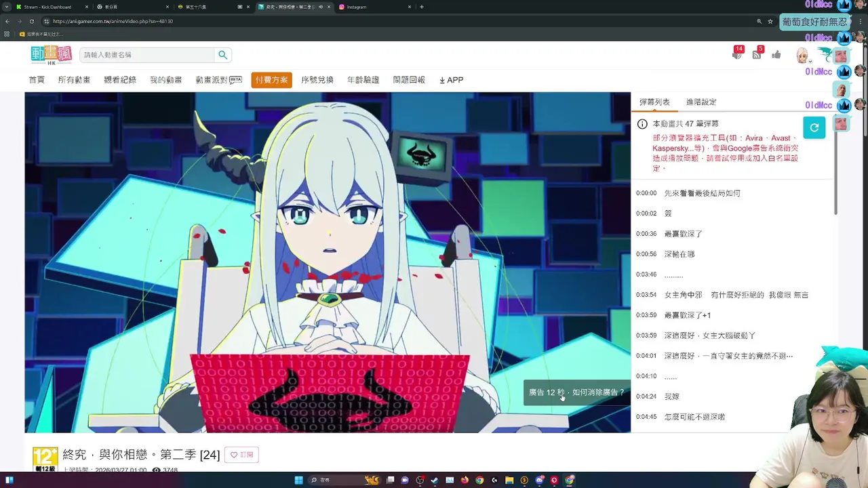Go to 首頁 in the site navigation
The image size is (868, 488).
pos(37,80)
